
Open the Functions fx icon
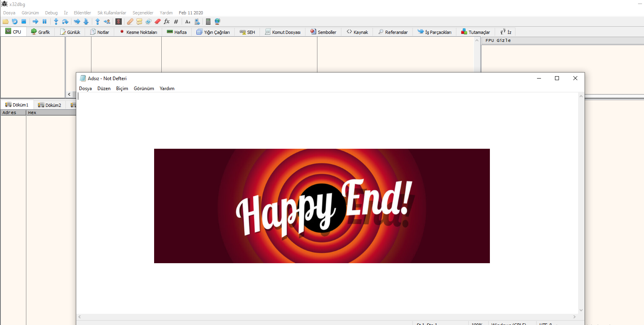167,22
